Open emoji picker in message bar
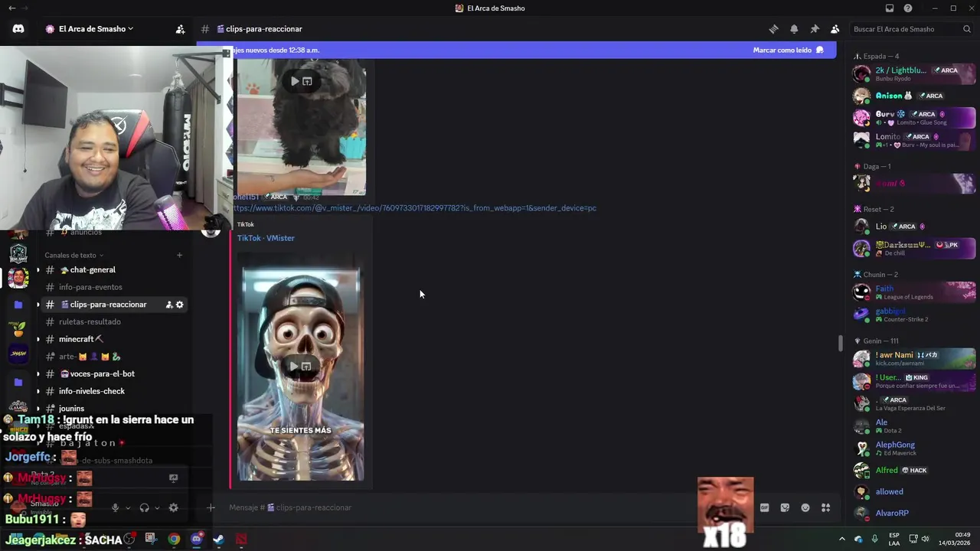This screenshot has height=551, width=980. (x=805, y=507)
